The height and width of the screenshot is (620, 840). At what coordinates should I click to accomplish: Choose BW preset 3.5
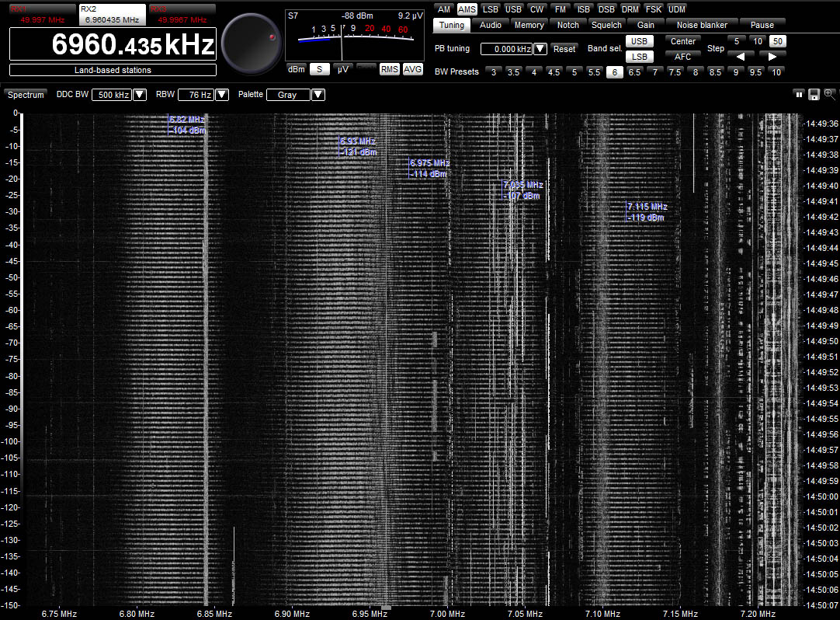click(514, 72)
